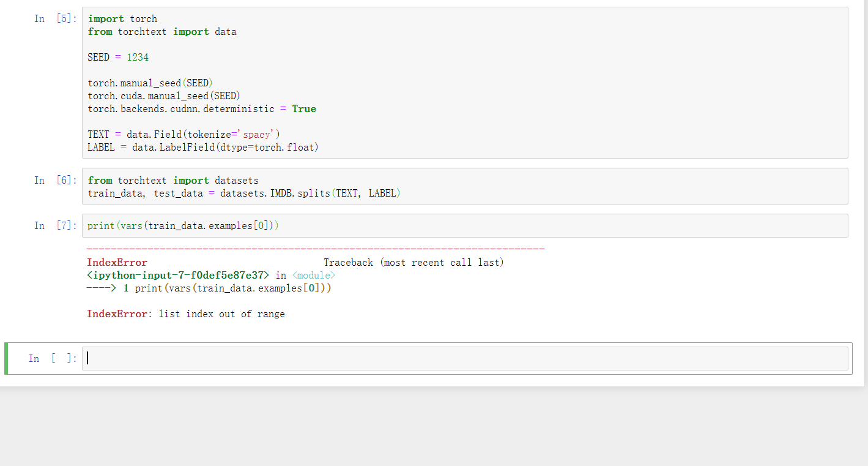The height and width of the screenshot is (466, 868).
Task: Select the In [7] cell prompt
Action: coord(55,225)
